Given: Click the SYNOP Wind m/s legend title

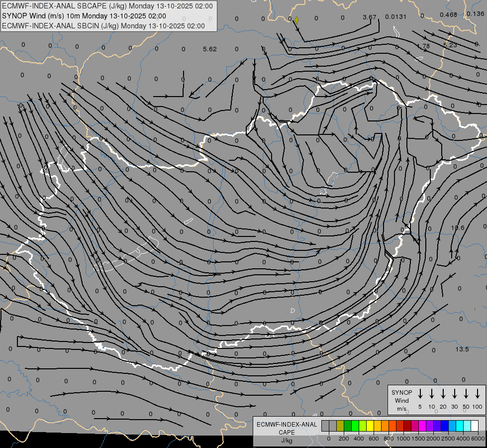Looking at the screenshot, I should click(x=401, y=400).
